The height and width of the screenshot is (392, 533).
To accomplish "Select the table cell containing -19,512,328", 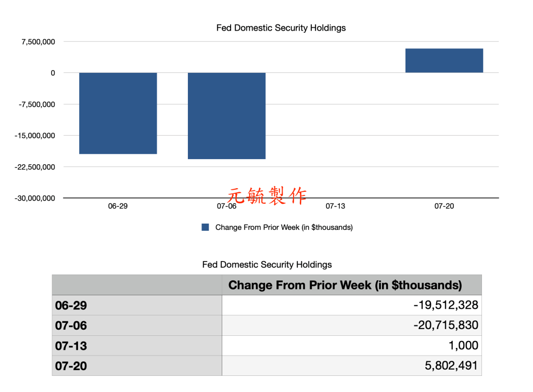I will pyautogui.click(x=351, y=305).
